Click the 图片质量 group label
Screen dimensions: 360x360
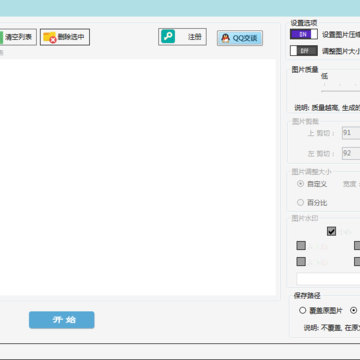coord(305,69)
